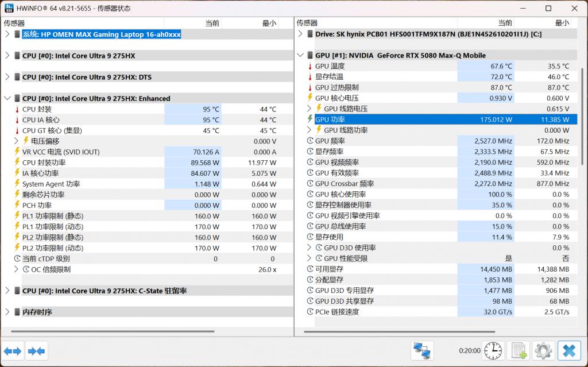This screenshot has height=367, width=588.
Task: Click the clock icon beside 可用显存
Action: coord(310,269)
